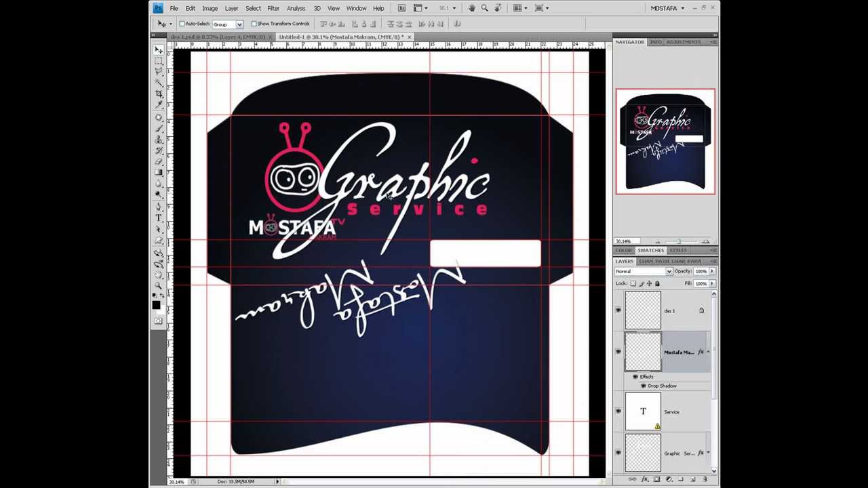868x488 pixels.
Task: Toggle Lock all for the layer
Action: tap(657, 283)
